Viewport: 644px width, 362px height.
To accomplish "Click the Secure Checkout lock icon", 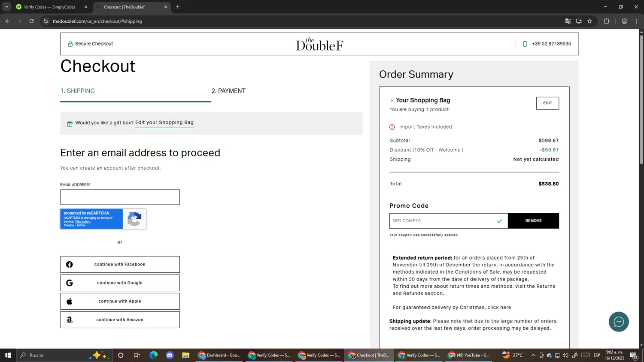I will click(x=70, y=44).
